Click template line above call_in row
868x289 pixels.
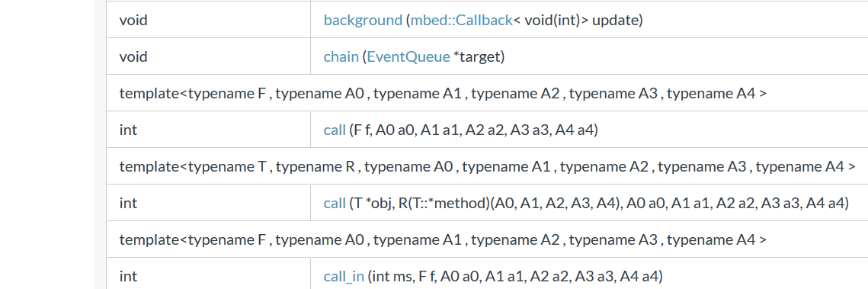(x=443, y=239)
